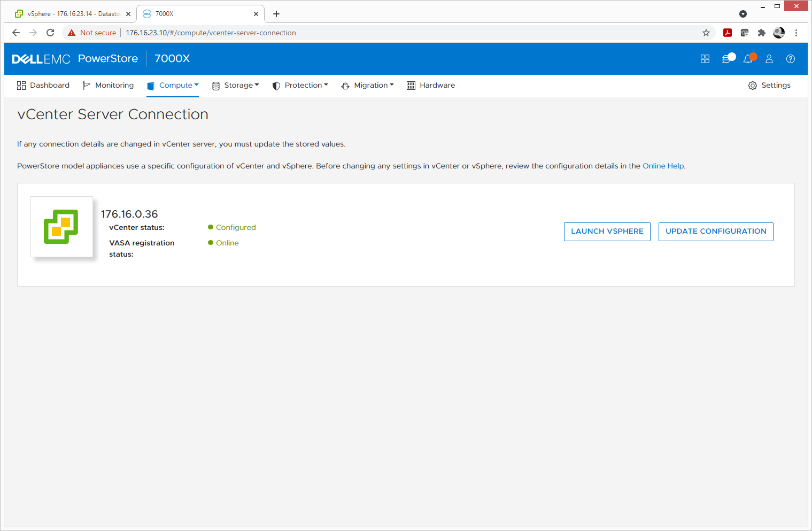Viewport: 812px width, 531px height.
Task: Click the 7000X cluster name in header
Action: (x=172, y=59)
